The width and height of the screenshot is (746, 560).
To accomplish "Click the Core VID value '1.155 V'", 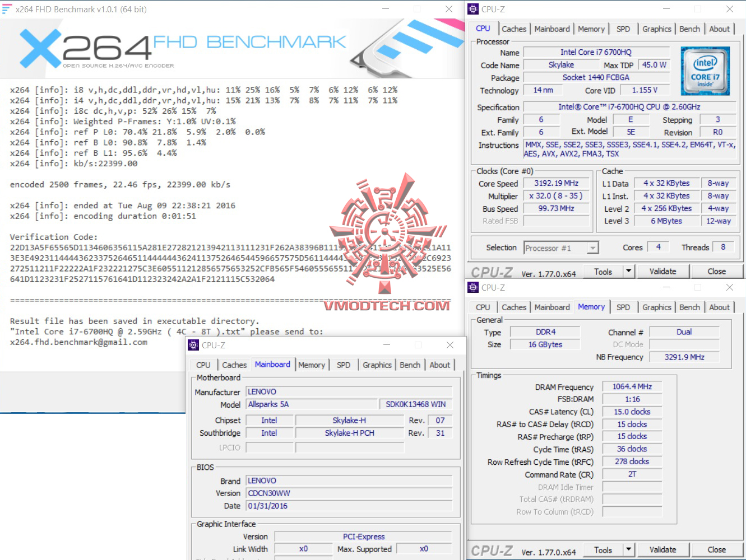I will [x=645, y=90].
